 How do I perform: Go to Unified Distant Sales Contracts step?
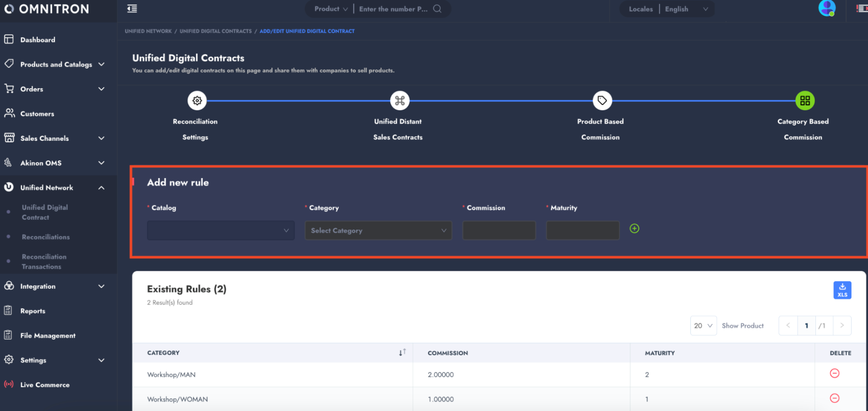[x=399, y=101]
